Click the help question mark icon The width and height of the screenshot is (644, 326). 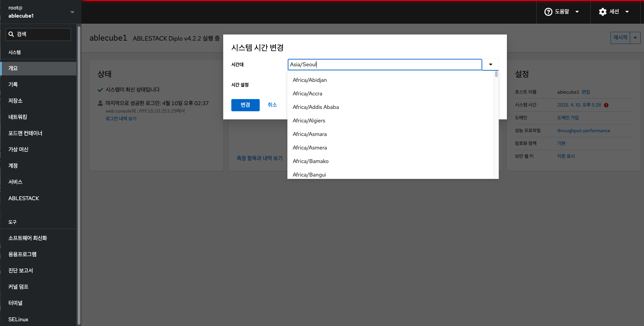[x=548, y=12]
